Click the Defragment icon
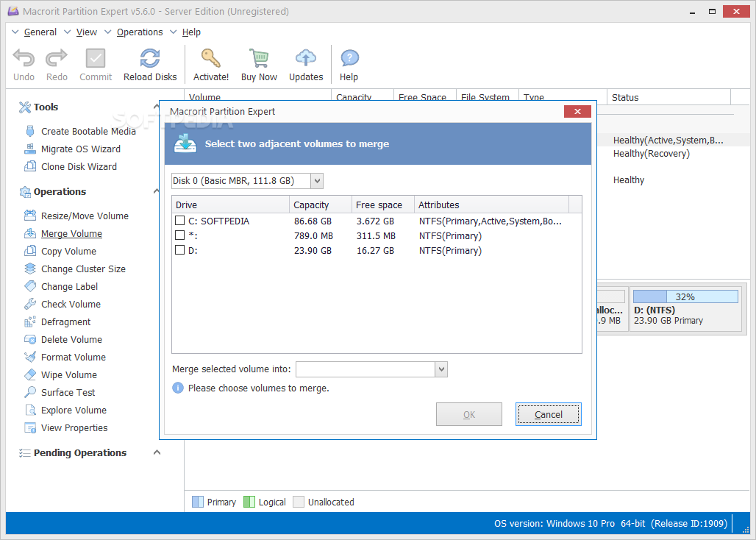This screenshot has height=540, width=756. pos(30,321)
